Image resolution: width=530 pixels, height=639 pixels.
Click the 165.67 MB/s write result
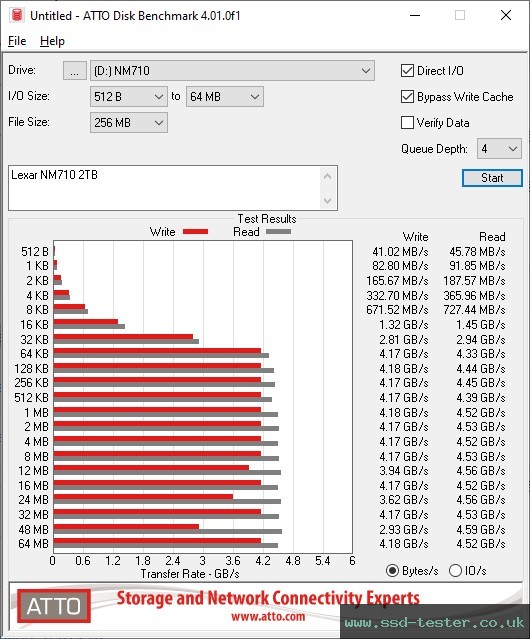397,281
